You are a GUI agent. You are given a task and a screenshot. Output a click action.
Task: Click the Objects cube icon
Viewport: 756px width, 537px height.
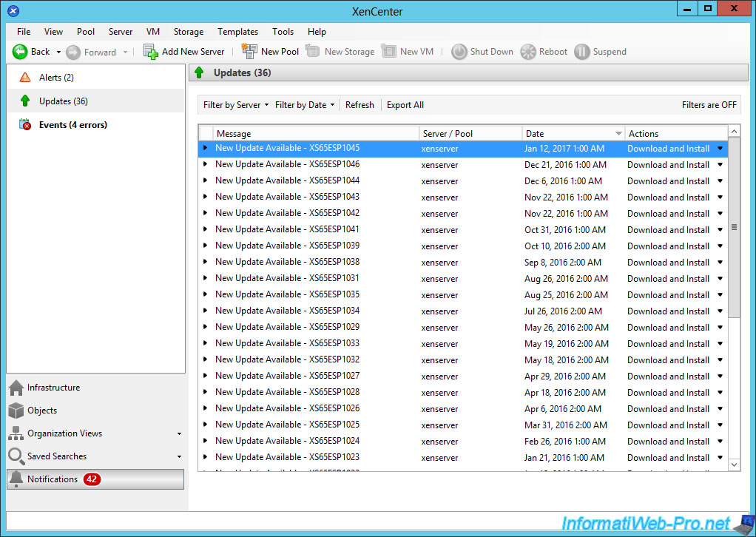pos(16,411)
